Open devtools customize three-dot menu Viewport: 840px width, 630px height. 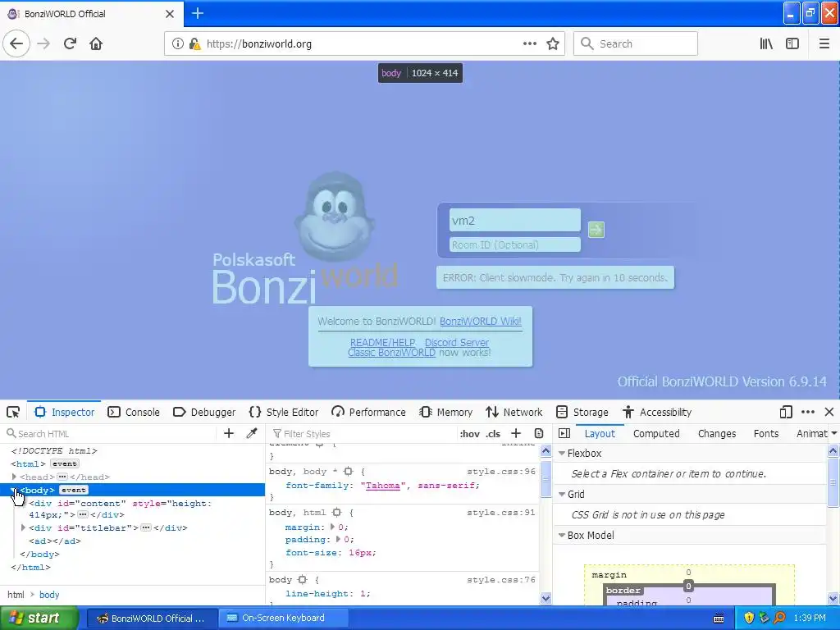(x=808, y=412)
